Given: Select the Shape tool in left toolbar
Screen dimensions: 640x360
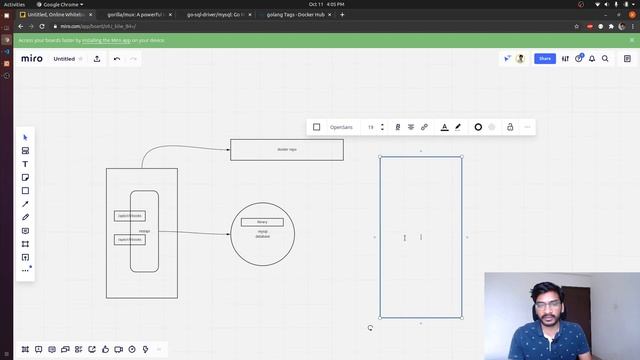Looking at the screenshot, I should [25, 191].
